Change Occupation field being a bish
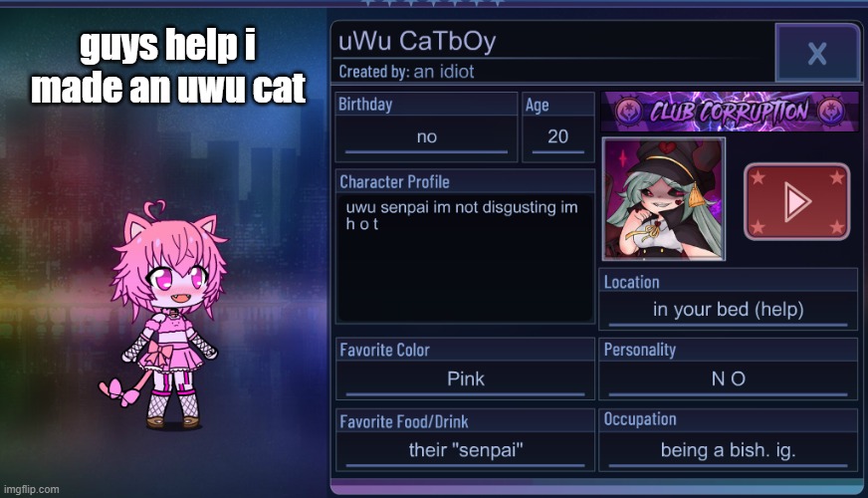The height and width of the screenshot is (498, 868). click(x=728, y=450)
